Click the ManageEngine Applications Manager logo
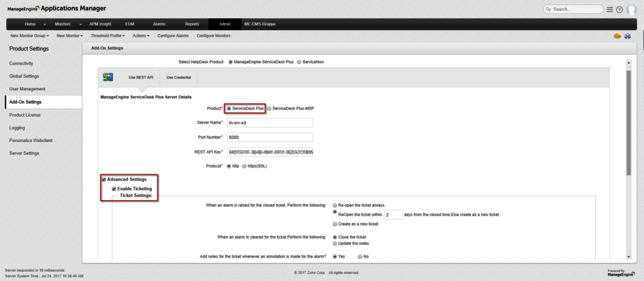644x281 pixels. coord(56,8)
